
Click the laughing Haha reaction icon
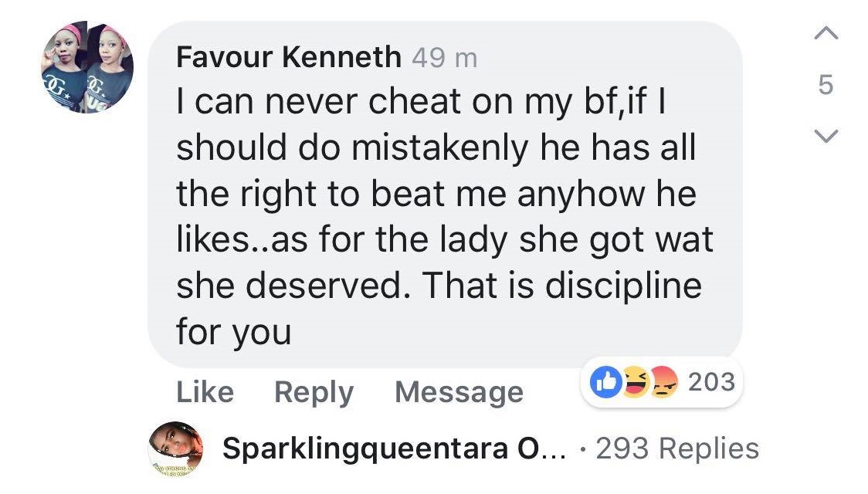pyautogui.click(x=636, y=382)
